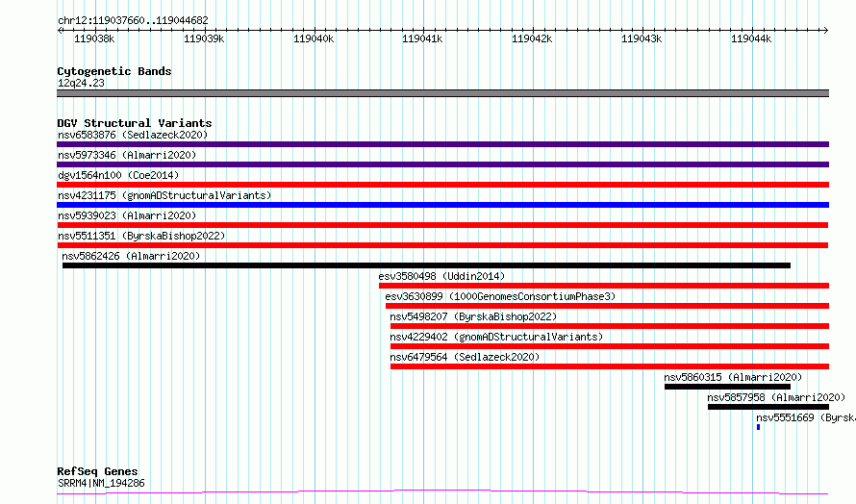The image size is (856, 504).
Task: Click the red bar below nsv5939023
Action: tap(442, 225)
